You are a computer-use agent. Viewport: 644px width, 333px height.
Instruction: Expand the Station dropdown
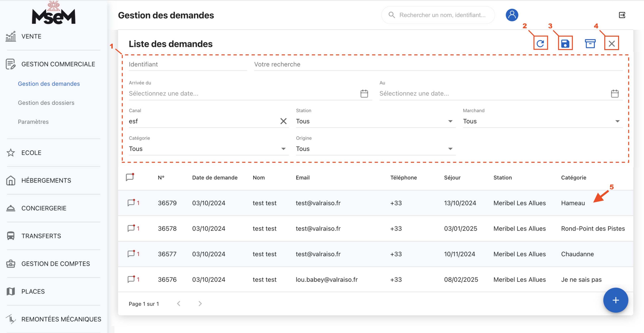(x=450, y=121)
